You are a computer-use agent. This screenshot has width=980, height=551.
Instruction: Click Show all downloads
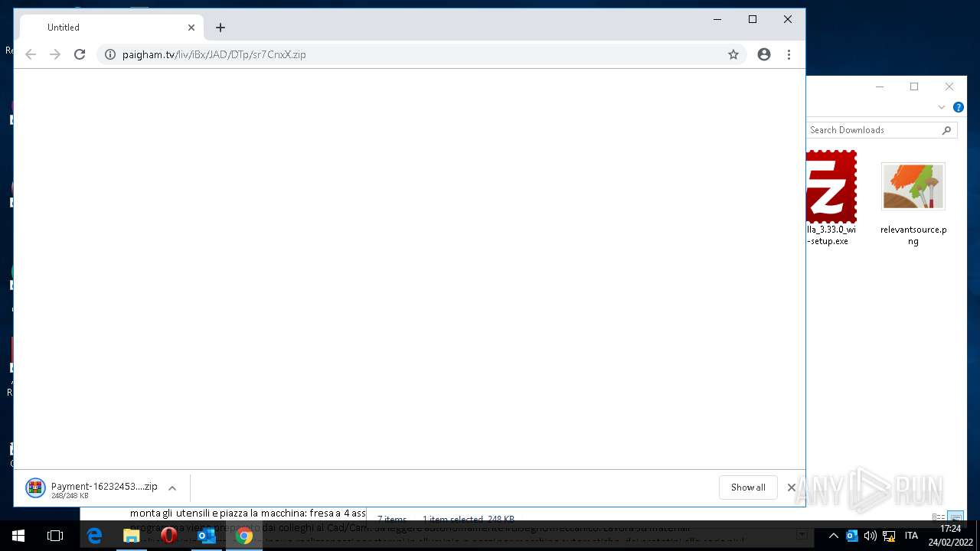[x=748, y=487]
